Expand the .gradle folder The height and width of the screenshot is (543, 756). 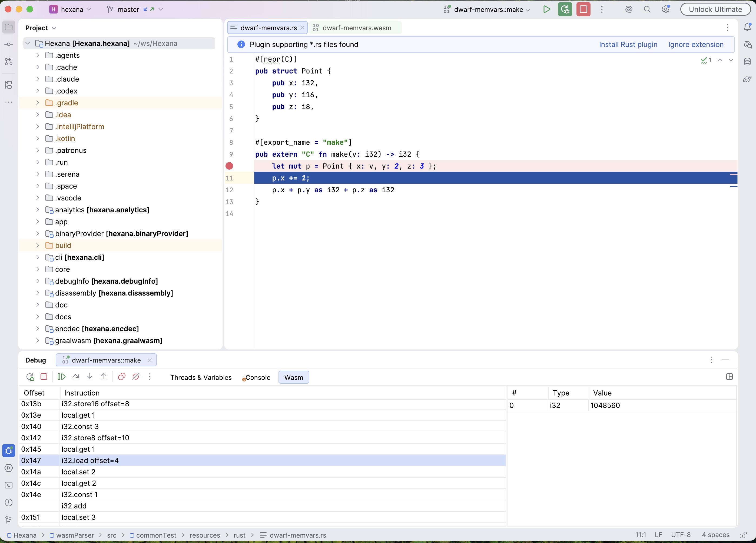click(38, 103)
